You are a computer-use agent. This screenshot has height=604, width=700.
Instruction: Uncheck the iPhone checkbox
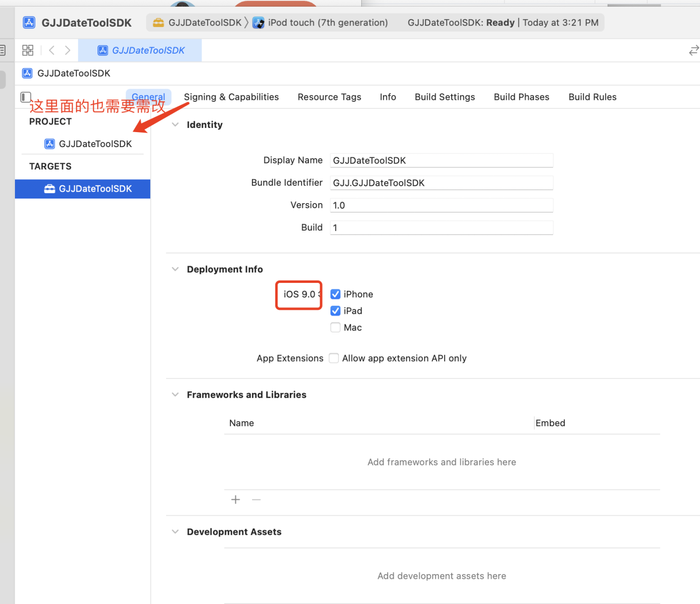pos(335,294)
